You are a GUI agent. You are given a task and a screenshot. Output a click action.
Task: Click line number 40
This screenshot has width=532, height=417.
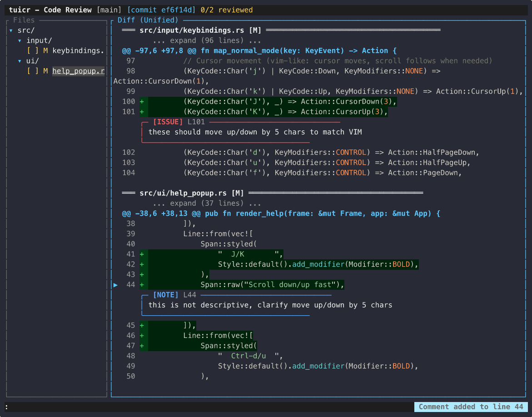[x=131, y=244]
